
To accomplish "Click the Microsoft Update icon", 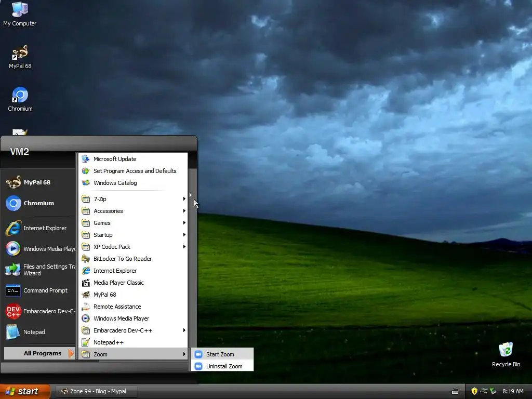I will tap(86, 159).
